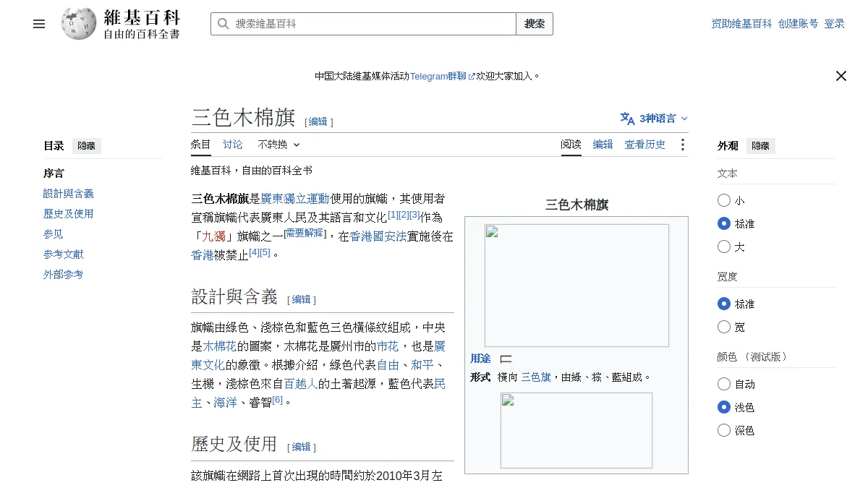
Task: Open the 廣東獨立運動 article link
Action: [295, 198]
